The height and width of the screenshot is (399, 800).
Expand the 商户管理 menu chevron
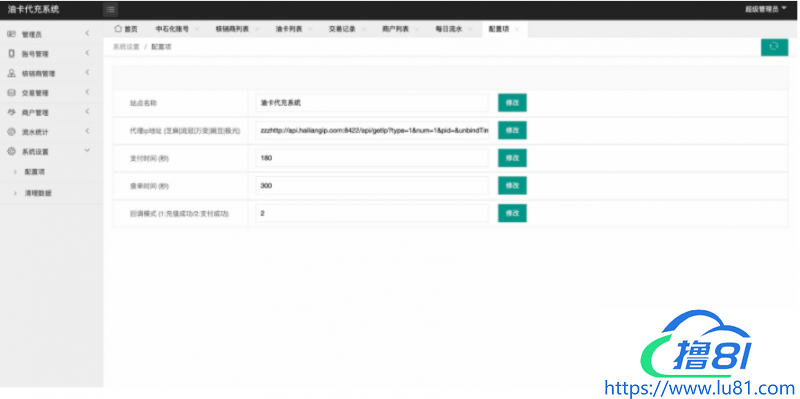(x=87, y=112)
